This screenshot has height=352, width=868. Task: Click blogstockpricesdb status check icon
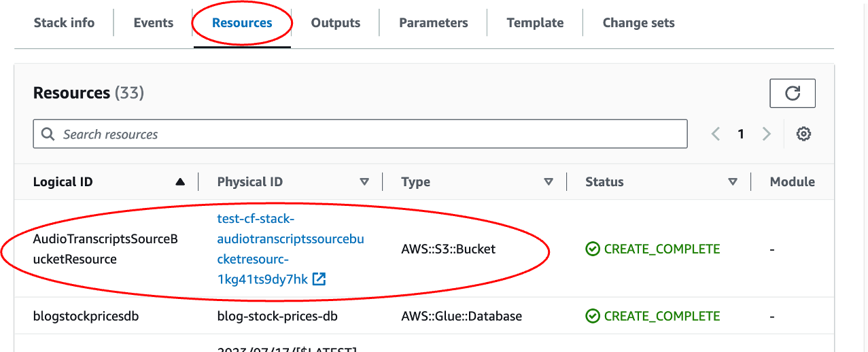(593, 316)
